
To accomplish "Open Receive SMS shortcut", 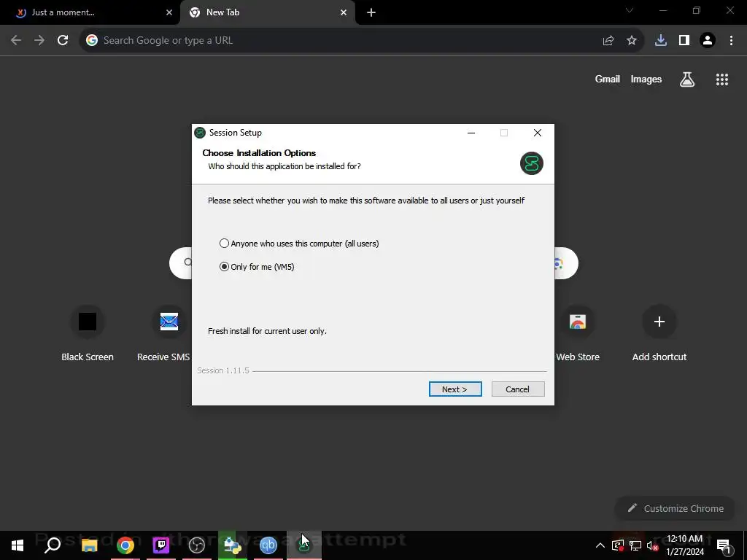I will tap(164, 333).
